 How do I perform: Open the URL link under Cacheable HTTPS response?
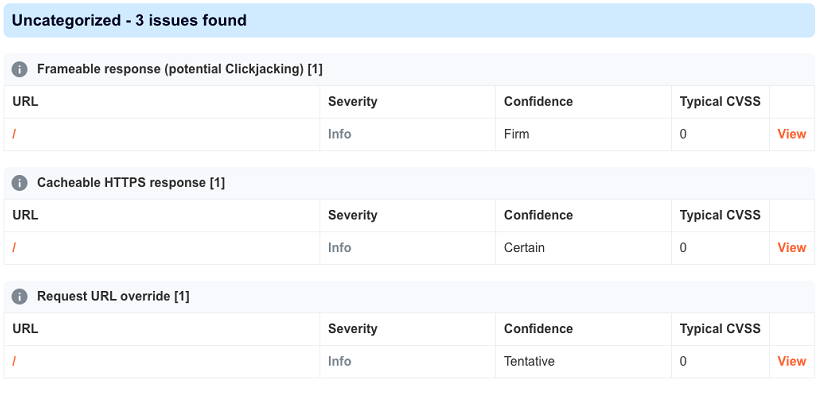tap(14, 248)
